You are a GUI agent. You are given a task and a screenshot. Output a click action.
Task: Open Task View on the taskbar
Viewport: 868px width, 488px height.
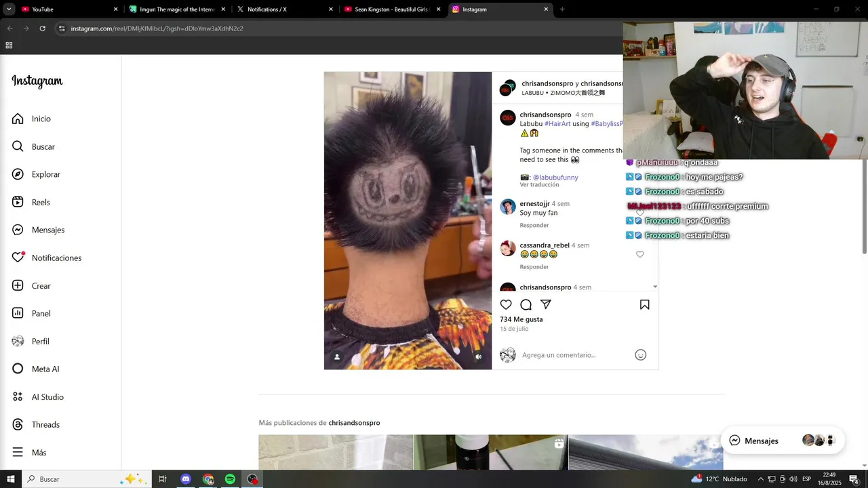coord(163,479)
